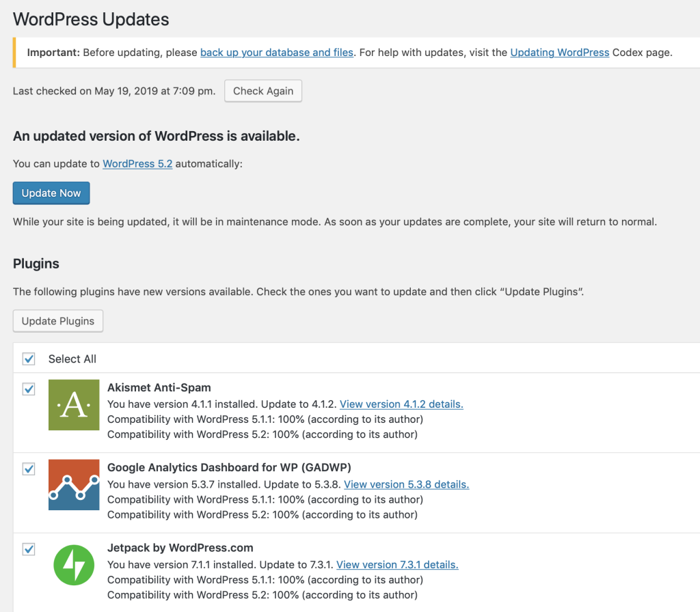Screen dimensions: 700x612
Task: Click the Google Analytics Dashboard plugin icon
Action: coord(74,485)
